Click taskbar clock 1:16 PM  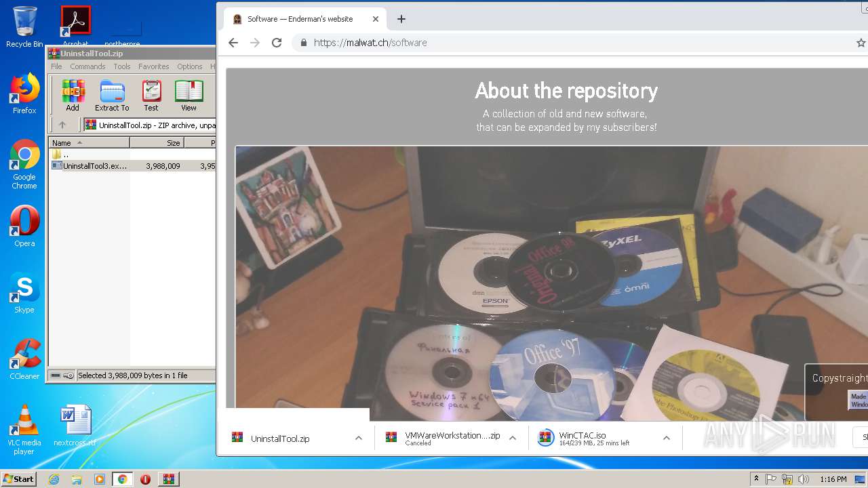(833, 479)
